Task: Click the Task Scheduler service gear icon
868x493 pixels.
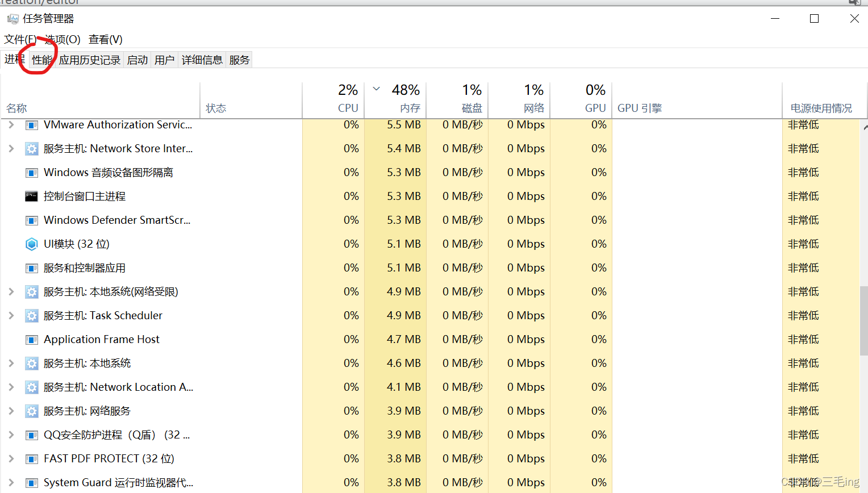Action: [x=32, y=316]
